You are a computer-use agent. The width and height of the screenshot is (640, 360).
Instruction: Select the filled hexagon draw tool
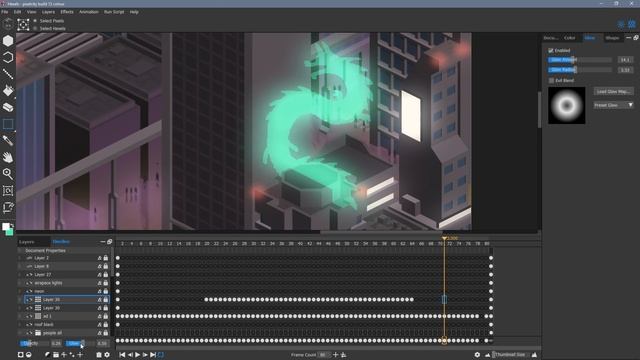8,41
